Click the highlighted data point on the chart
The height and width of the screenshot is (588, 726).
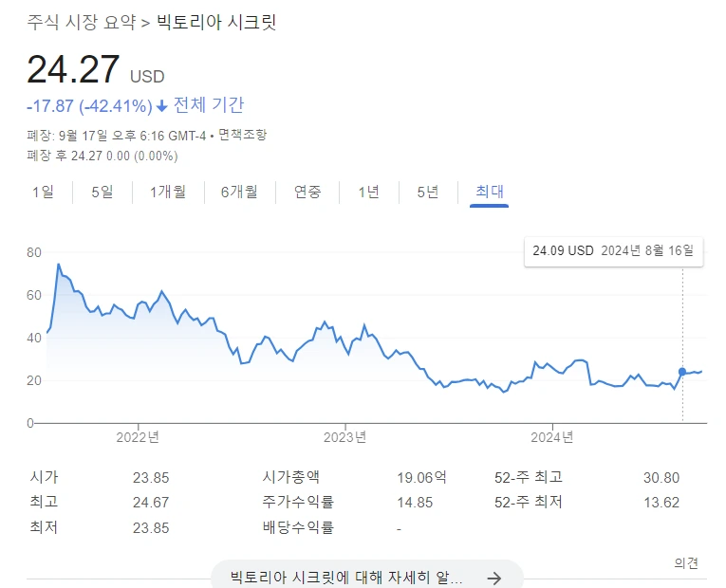click(682, 372)
